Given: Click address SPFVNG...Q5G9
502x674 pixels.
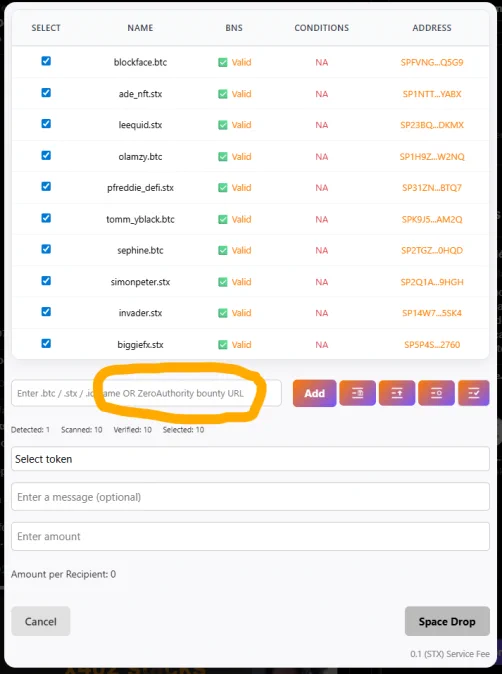Looking at the screenshot, I should (x=432, y=62).
